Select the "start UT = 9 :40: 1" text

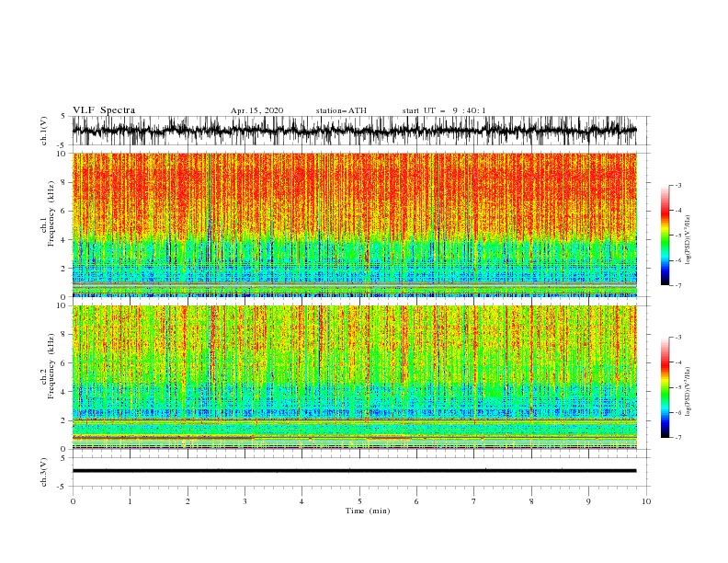(x=444, y=110)
